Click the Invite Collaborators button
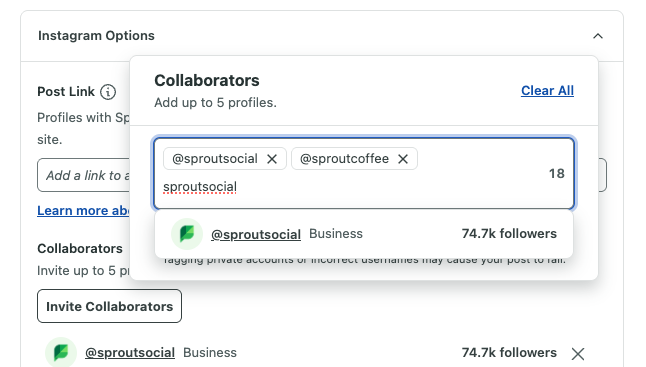Screen dimensions: 646x367 coord(109,306)
